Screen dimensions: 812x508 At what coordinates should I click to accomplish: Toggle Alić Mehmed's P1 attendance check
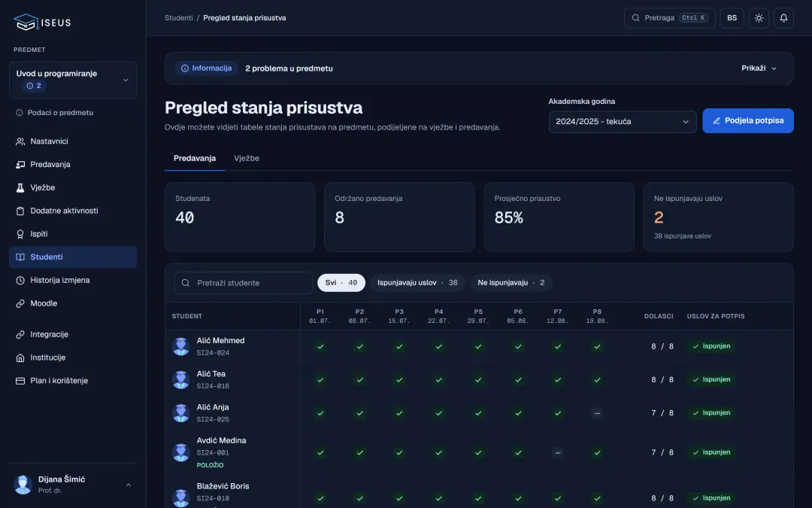tap(320, 346)
